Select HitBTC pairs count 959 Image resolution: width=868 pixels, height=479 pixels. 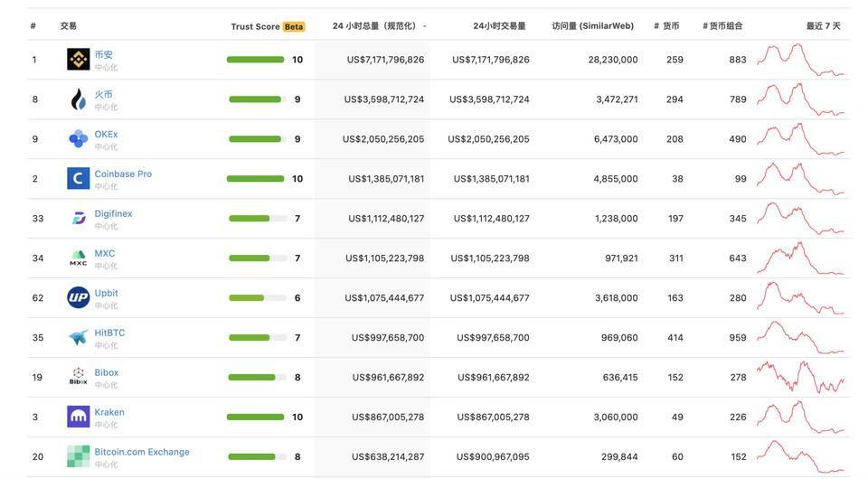(738, 337)
